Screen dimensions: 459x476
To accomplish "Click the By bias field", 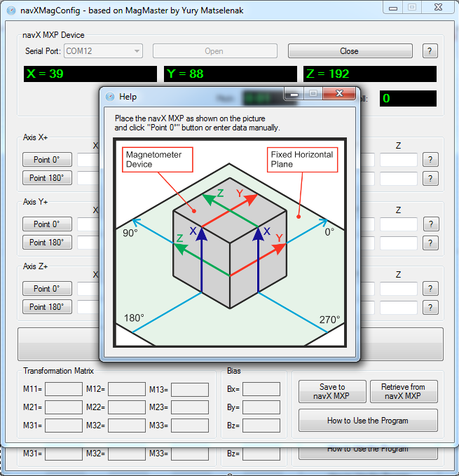I will tap(261, 407).
